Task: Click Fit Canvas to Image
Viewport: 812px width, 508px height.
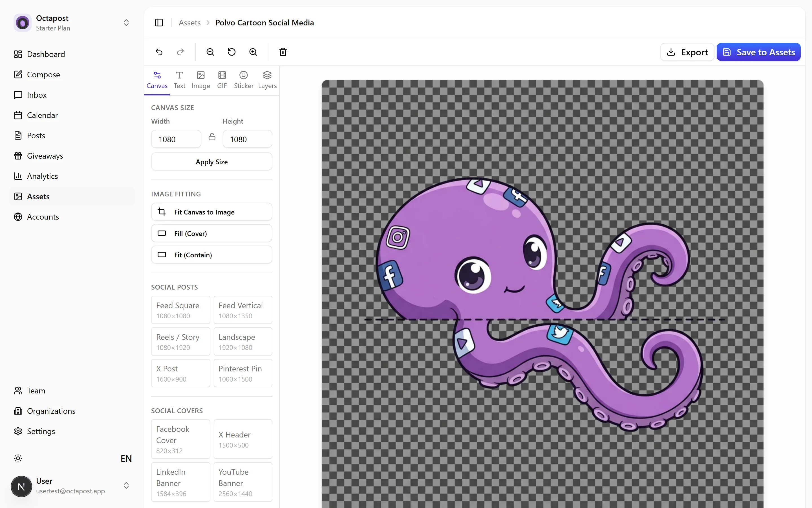Action: tap(212, 212)
